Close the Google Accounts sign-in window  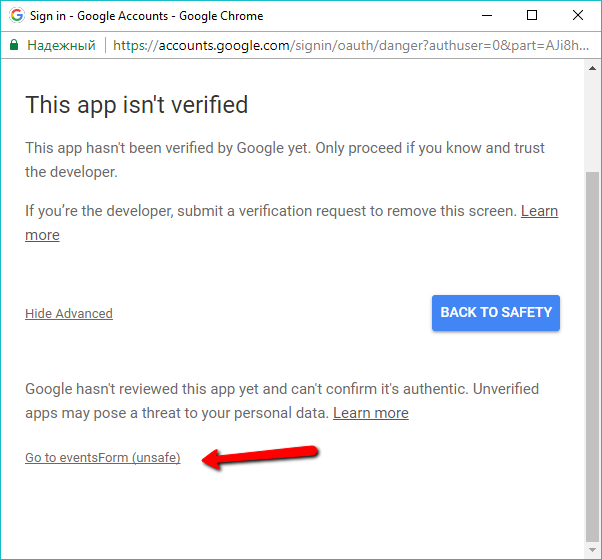(x=578, y=16)
